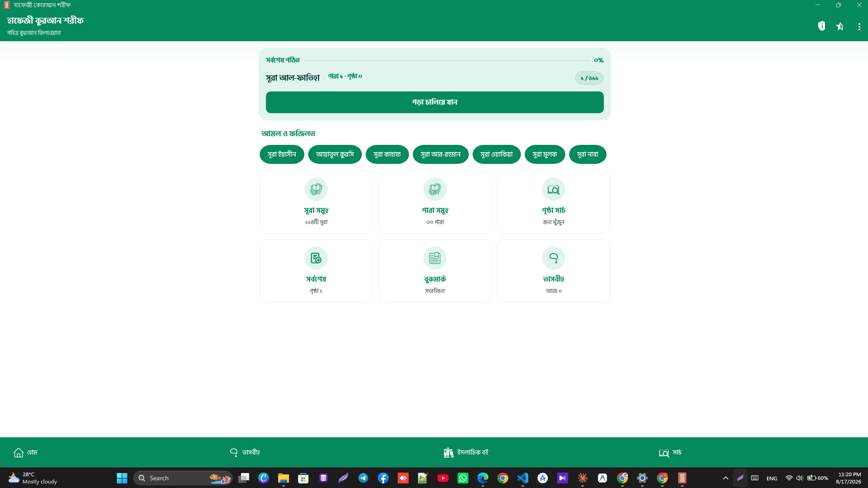The height and width of the screenshot is (488, 868).
Task: Open the privacy shield icon in header
Action: click(821, 26)
